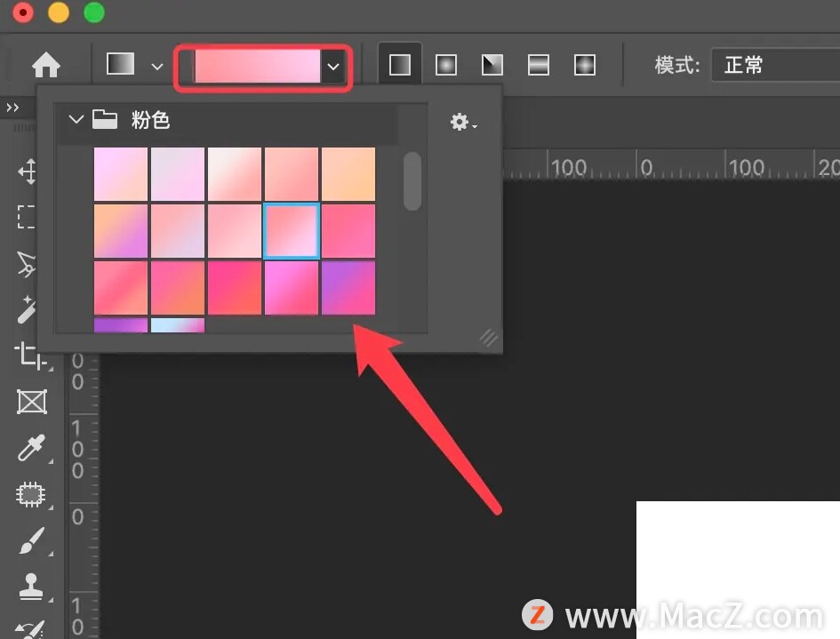Screen dimensions: 840x639
Task: Click the gradient picker resize grip
Action: tap(488, 338)
